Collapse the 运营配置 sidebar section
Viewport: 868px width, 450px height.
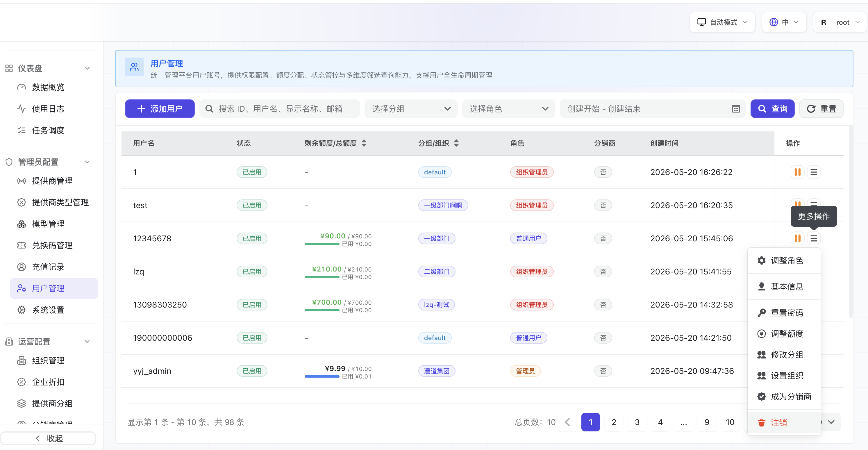(87, 342)
